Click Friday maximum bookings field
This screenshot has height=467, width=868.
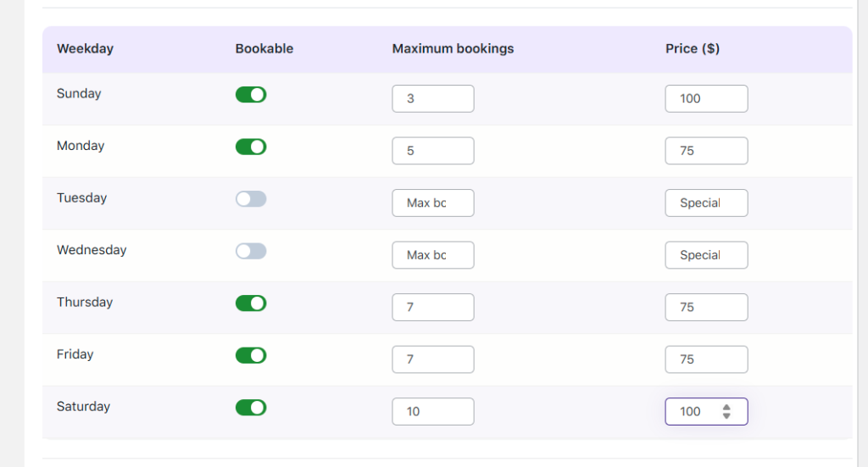coord(432,359)
